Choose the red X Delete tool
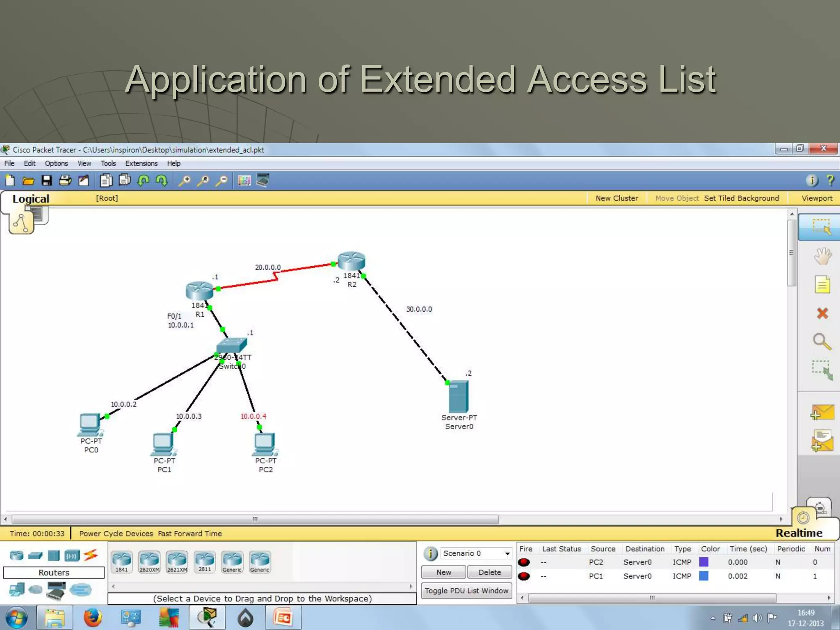This screenshot has height=630, width=840. pyautogui.click(x=822, y=313)
